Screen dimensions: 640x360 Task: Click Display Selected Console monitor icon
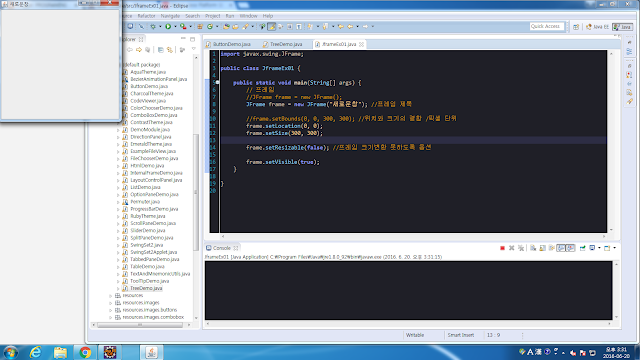click(x=592, y=248)
